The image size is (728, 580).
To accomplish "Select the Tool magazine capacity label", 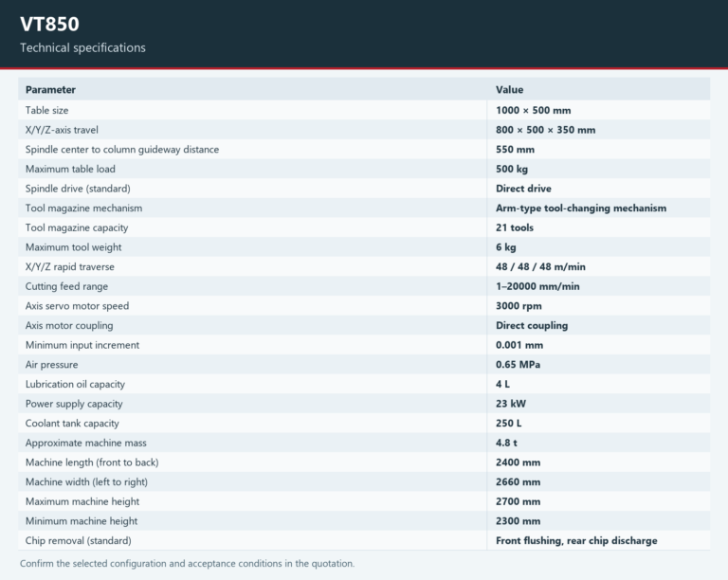I will pyautogui.click(x=77, y=227).
